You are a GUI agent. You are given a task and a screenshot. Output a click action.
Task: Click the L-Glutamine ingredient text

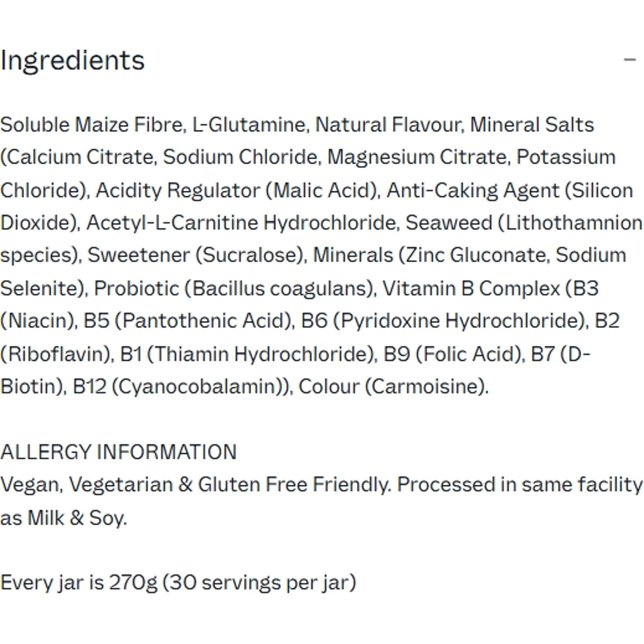click(249, 125)
